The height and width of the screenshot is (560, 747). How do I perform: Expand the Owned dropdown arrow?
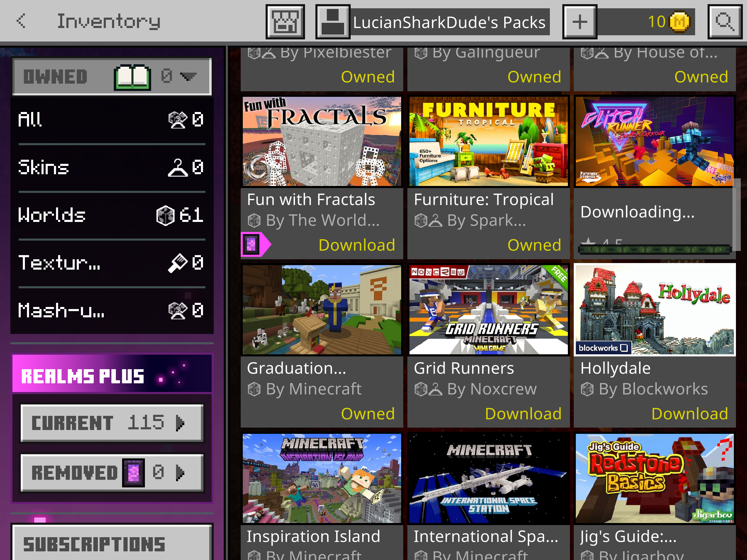coord(188,76)
